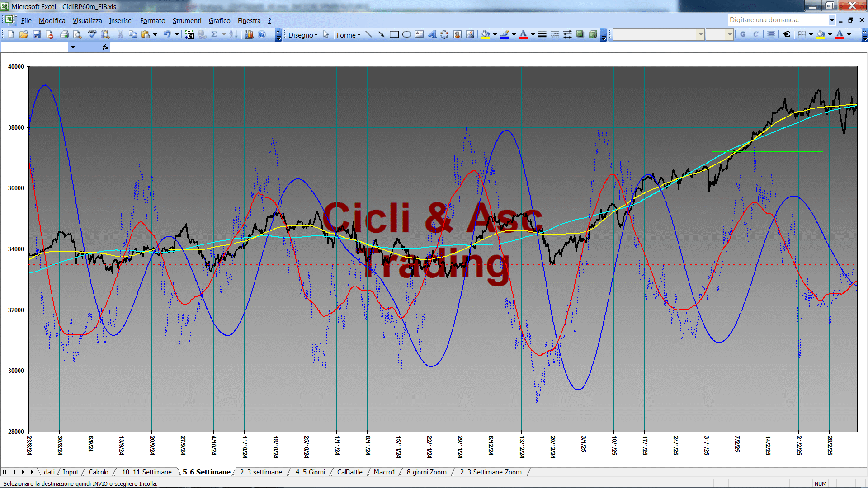This screenshot has width=868, height=488.
Task: Open the Inserisci menu
Action: [121, 21]
